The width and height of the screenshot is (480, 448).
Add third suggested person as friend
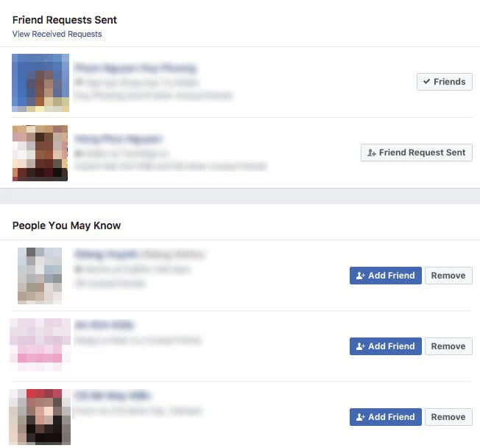click(x=386, y=417)
